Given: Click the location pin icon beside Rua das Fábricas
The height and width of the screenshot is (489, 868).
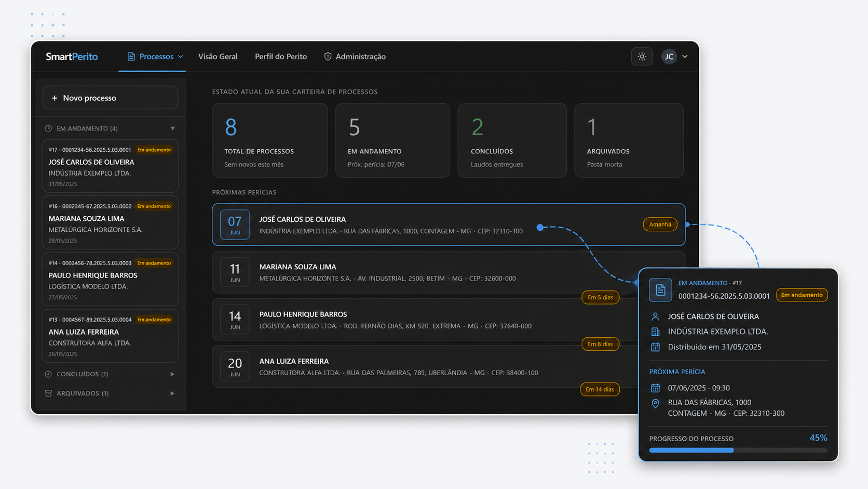Looking at the screenshot, I should 655,404.
